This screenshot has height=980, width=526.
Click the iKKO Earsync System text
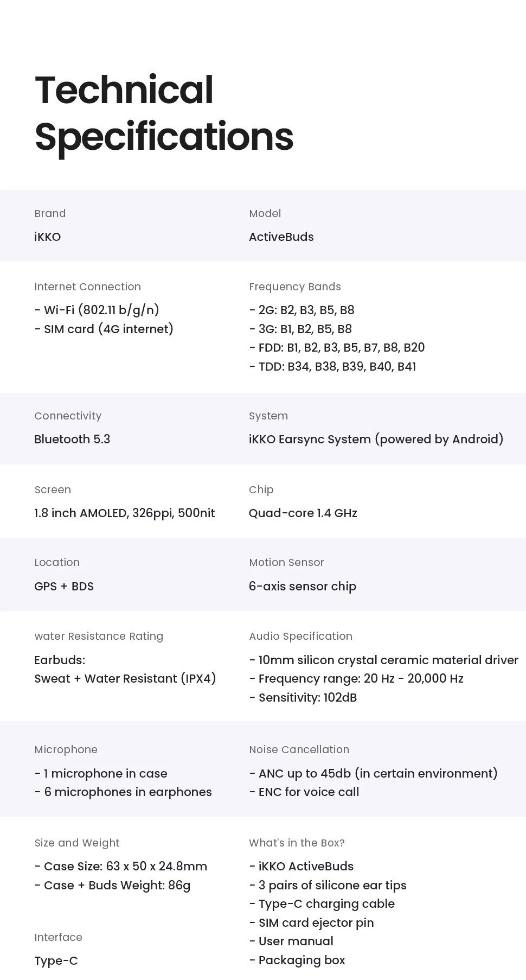click(x=376, y=440)
